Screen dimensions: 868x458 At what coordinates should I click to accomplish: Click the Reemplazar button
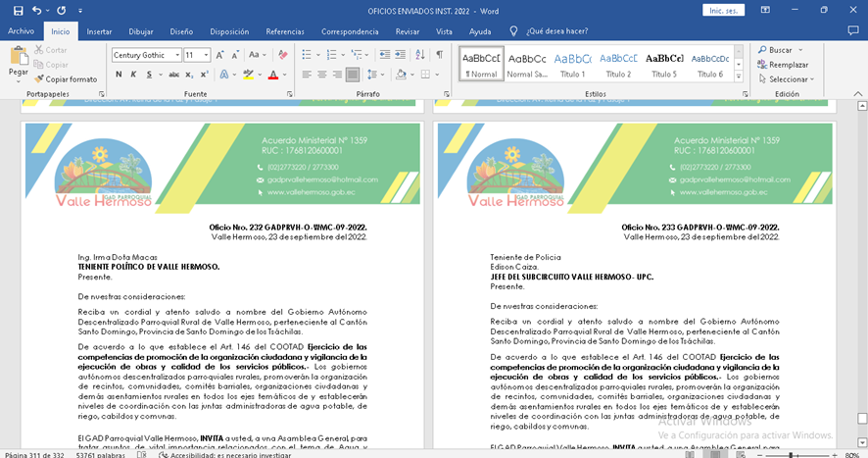782,65
